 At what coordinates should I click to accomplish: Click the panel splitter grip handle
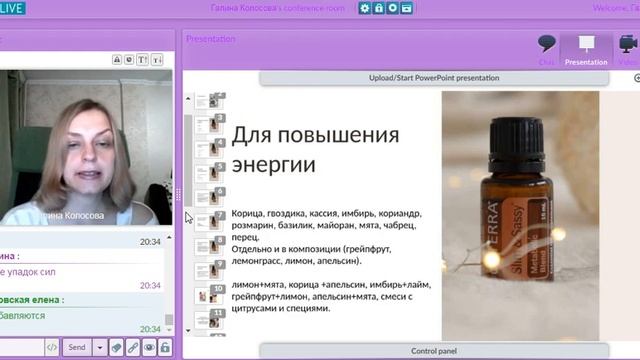point(178,194)
